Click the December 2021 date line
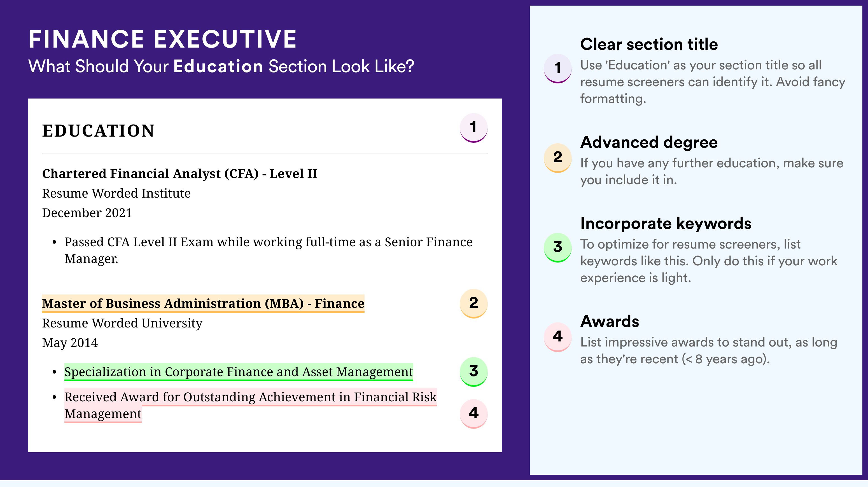Viewport: 868px width, 487px height. [x=87, y=213]
